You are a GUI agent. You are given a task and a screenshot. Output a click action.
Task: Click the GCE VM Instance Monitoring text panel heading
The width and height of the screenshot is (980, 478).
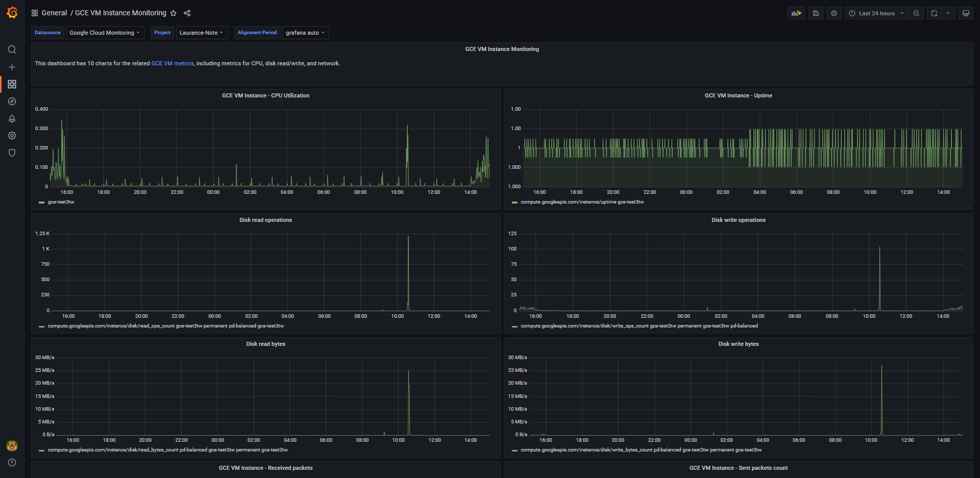(x=502, y=49)
